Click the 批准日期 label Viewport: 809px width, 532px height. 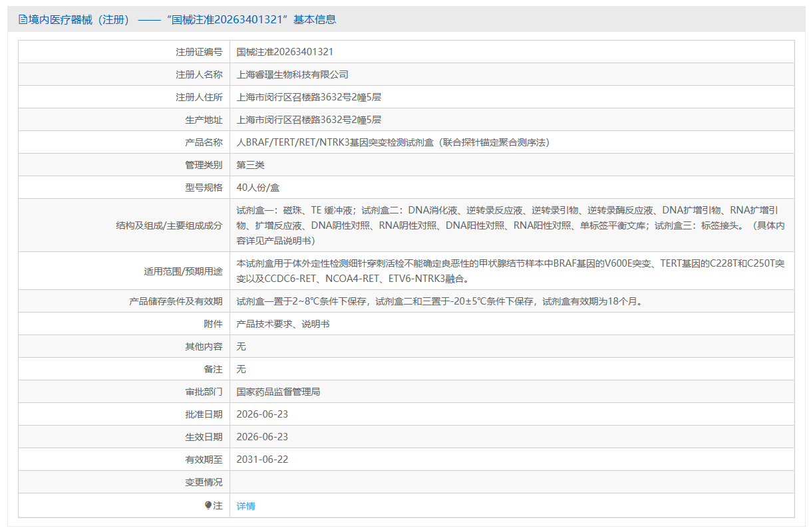[204, 414]
